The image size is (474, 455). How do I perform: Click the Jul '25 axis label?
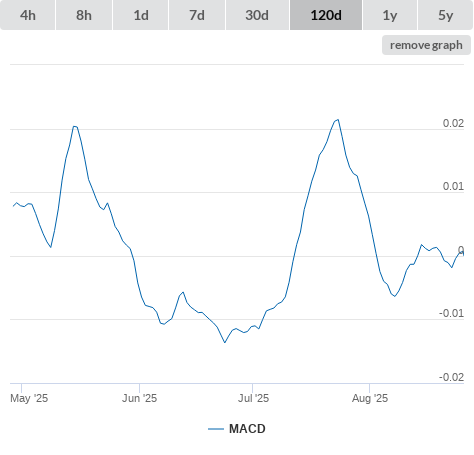tap(253, 398)
